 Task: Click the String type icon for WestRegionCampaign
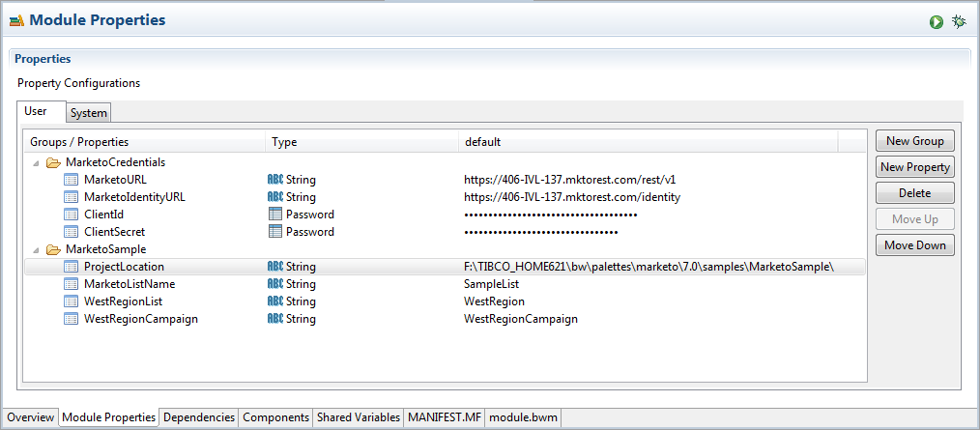[275, 319]
